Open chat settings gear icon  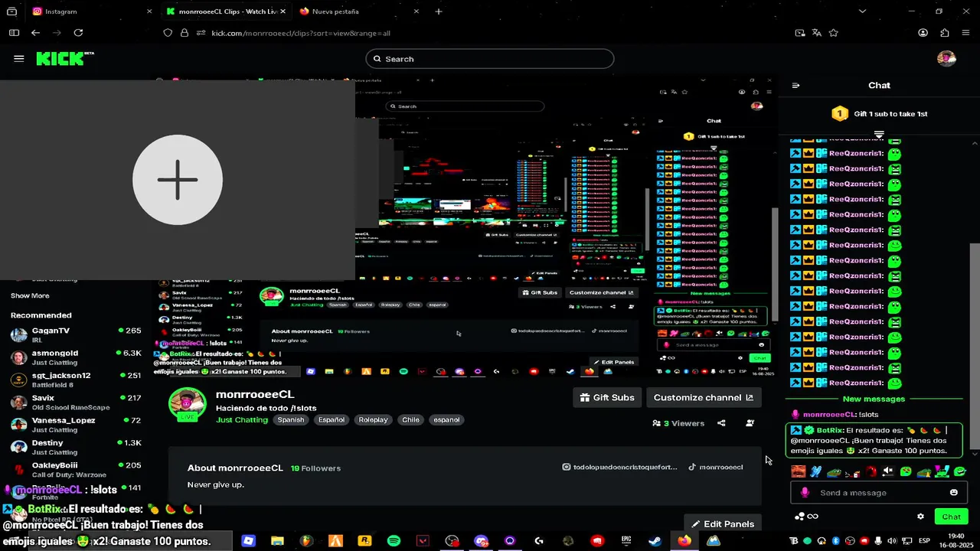(920, 517)
